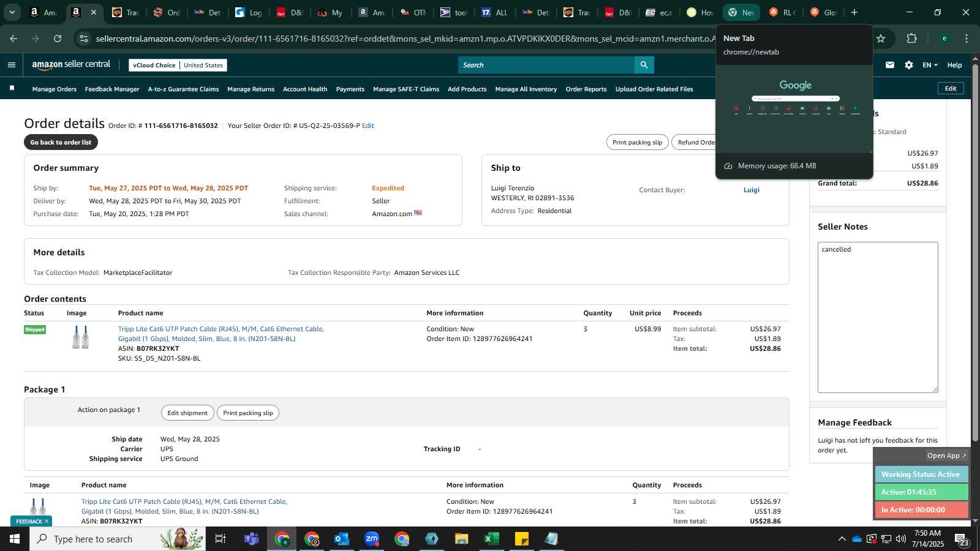Launch Zoom from the taskbar
Image resolution: width=980 pixels, height=551 pixels.
(372, 539)
